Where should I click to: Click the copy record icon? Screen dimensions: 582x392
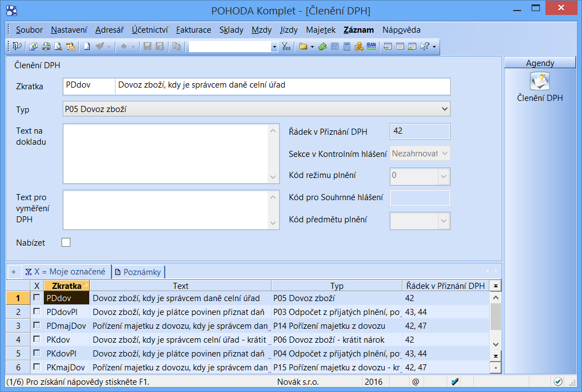point(177,47)
